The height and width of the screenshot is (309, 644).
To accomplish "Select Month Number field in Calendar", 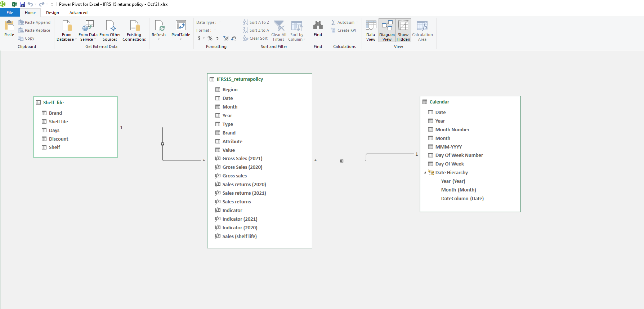I will pos(452,129).
